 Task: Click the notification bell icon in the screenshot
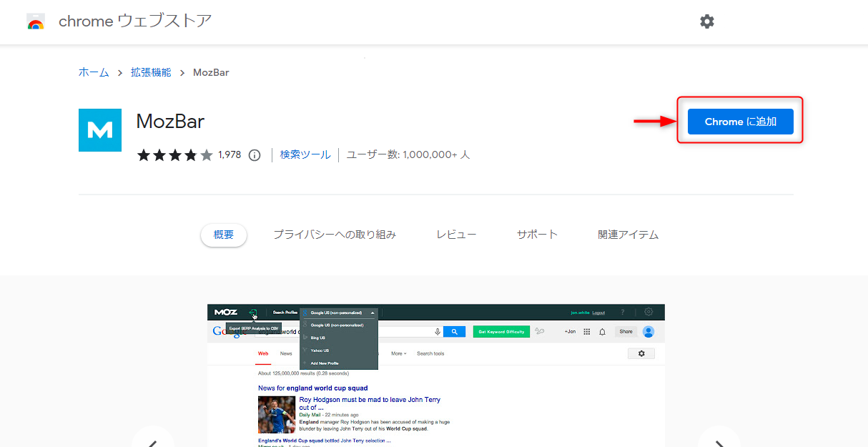[603, 332]
